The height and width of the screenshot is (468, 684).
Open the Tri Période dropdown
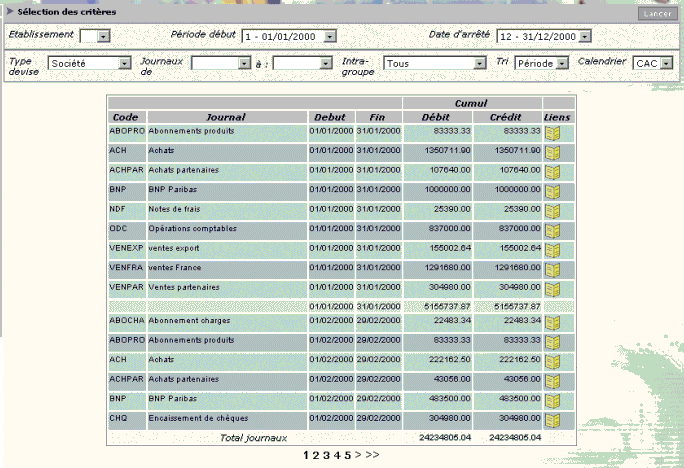point(541,63)
